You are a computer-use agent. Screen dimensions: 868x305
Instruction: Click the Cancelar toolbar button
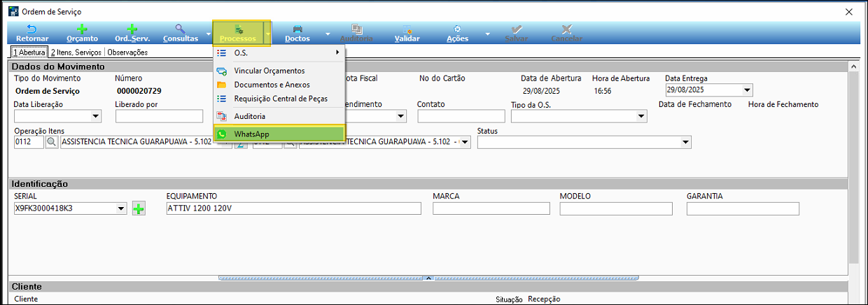tap(566, 33)
